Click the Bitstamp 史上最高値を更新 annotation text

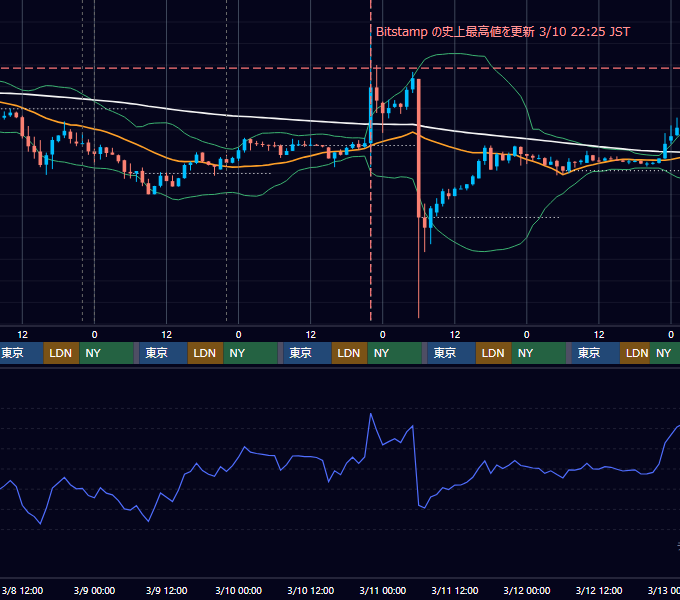pyautogui.click(x=503, y=32)
